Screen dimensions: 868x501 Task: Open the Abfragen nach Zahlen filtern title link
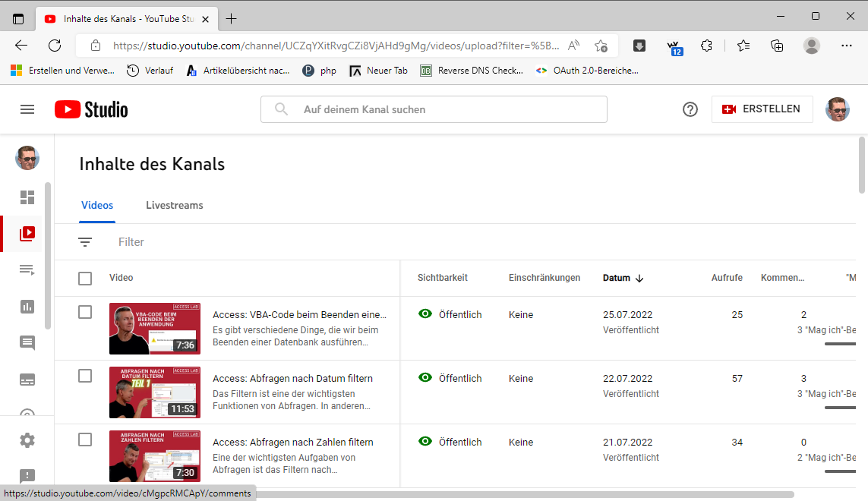tap(292, 442)
